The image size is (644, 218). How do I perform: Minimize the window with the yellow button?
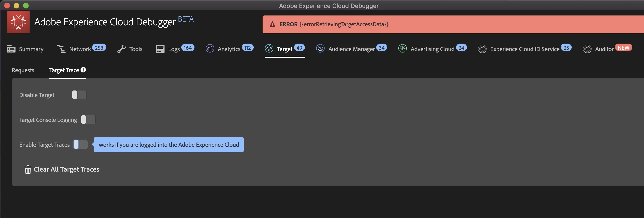click(16, 5)
